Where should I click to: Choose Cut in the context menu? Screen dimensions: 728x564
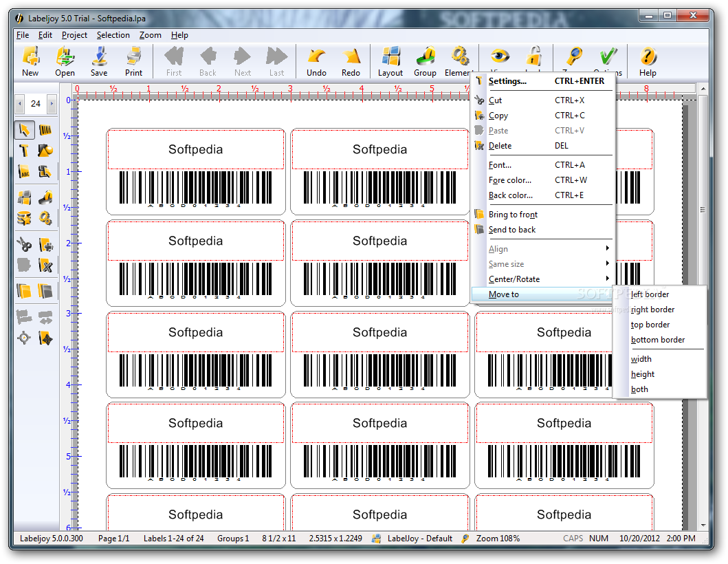pyautogui.click(x=542, y=100)
